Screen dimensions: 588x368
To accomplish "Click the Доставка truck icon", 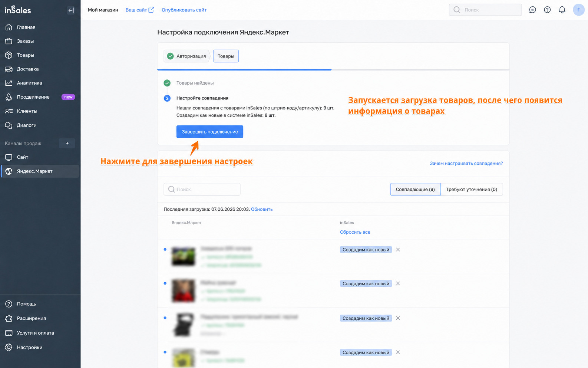I will tap(9, 69).
